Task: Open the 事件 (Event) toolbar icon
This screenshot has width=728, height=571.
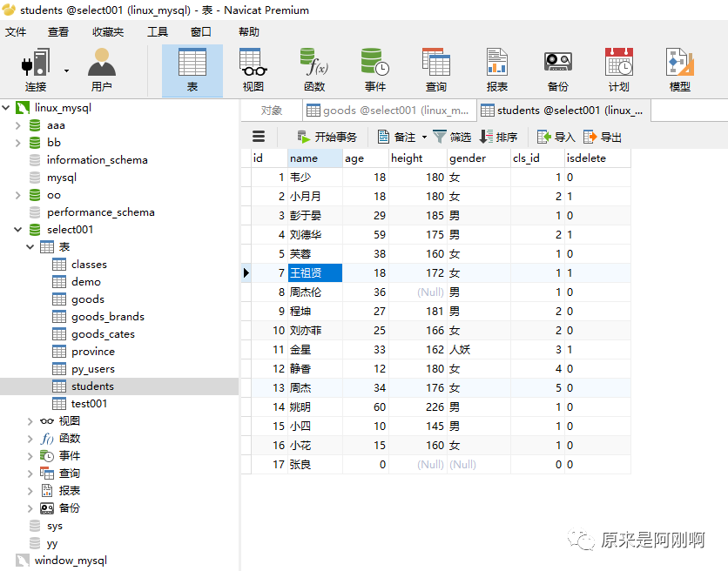Action: point(374,71)
